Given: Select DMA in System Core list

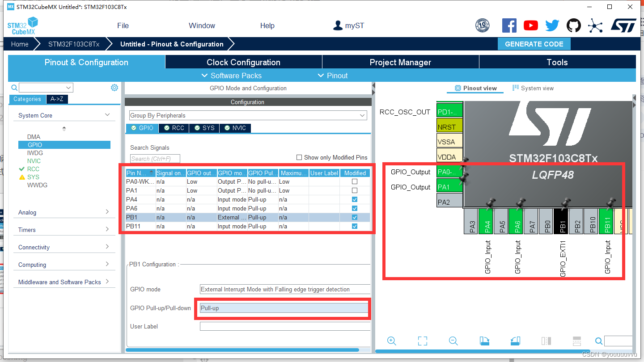Looking at the screenshot, I should 34,137.
